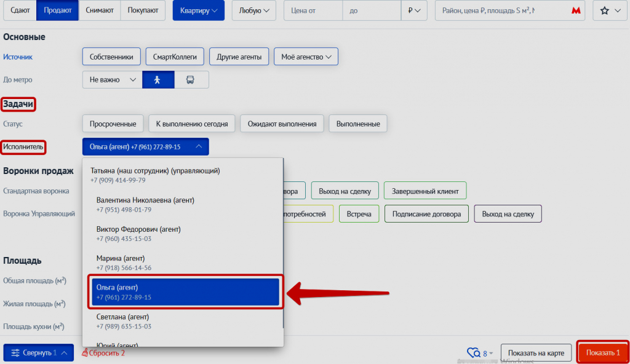Open the Моё агентство dropdown

pyautogui.click(x=306, y=57)
